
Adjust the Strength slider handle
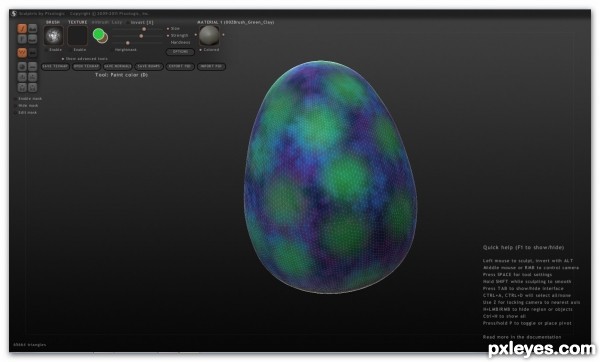[x=141, y=36]
